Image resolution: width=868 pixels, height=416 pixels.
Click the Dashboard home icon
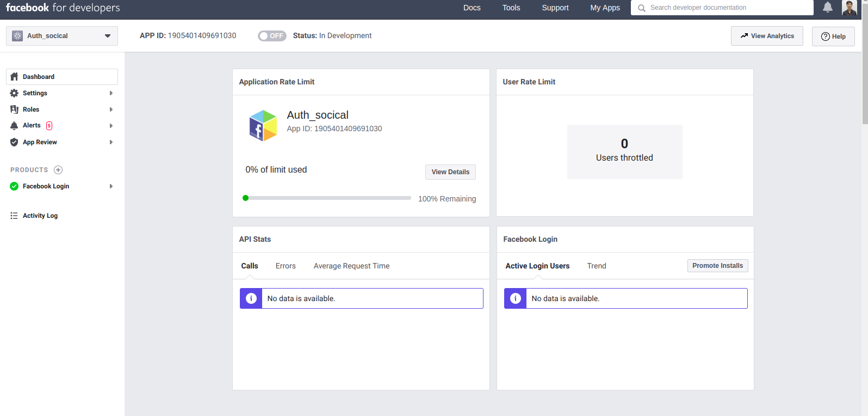[14, 77]
